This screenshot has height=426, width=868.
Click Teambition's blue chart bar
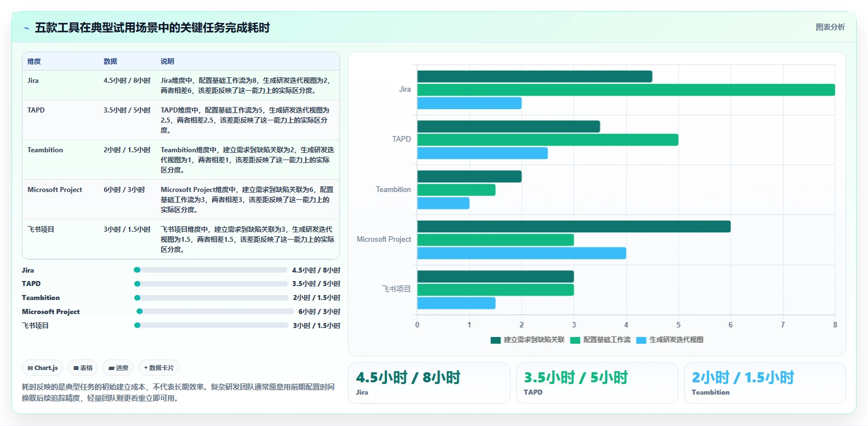pos(444,203)
